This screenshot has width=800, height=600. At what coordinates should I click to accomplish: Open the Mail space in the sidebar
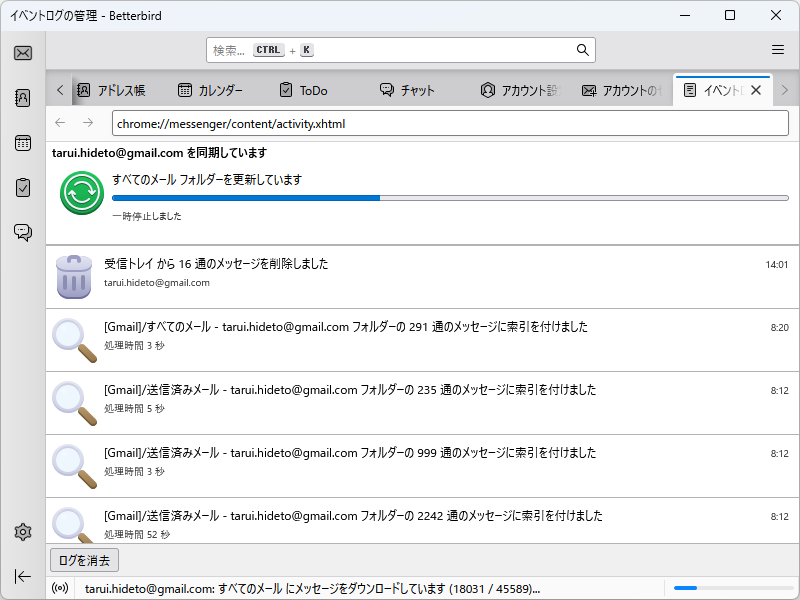[22, 52]
